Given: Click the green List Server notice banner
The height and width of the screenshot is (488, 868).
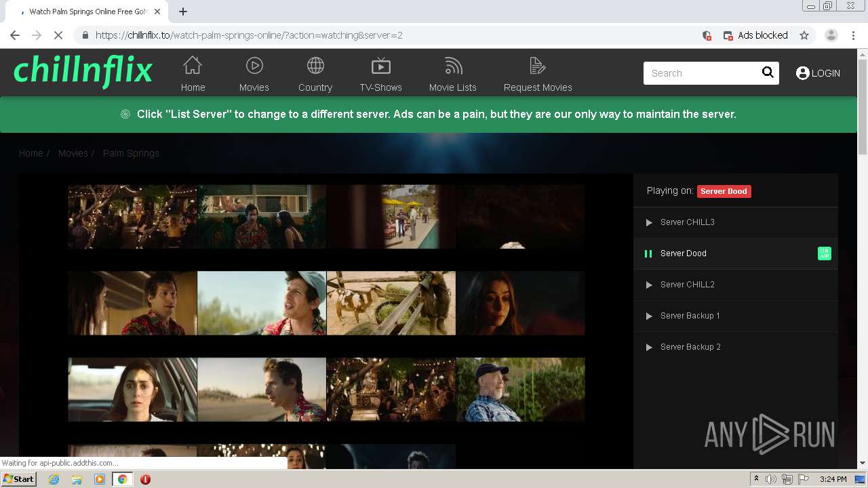Looking at the screenshot, I should (429, 115).
